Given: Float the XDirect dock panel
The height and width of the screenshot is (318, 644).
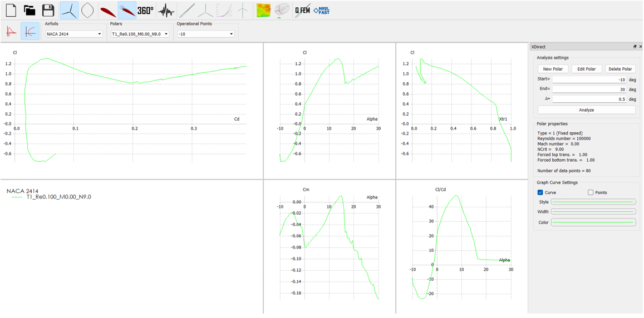Looking at the screenshot, I should (635, 47).
